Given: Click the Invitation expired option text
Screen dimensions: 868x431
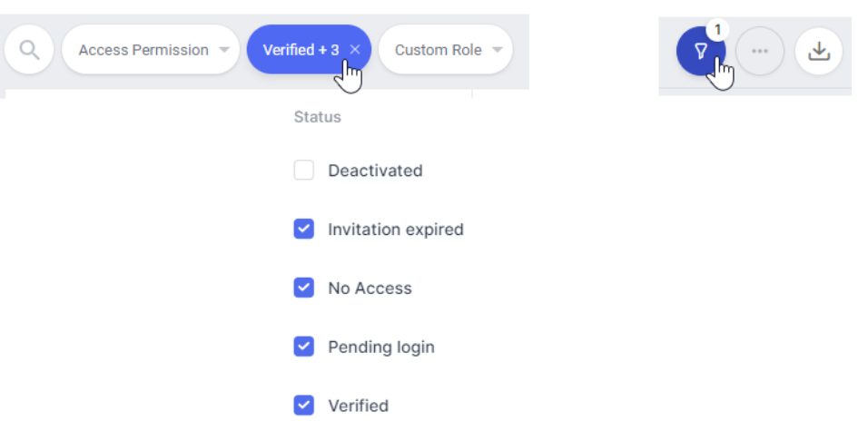Looking at the screenshot, I should click(396, 230).
